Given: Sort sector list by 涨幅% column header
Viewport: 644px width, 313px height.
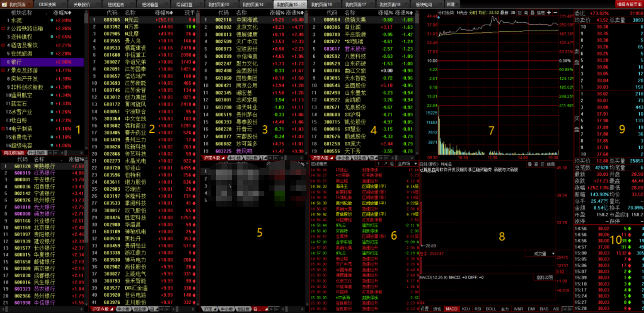Looking at the screenshot, I should (62, 13).
